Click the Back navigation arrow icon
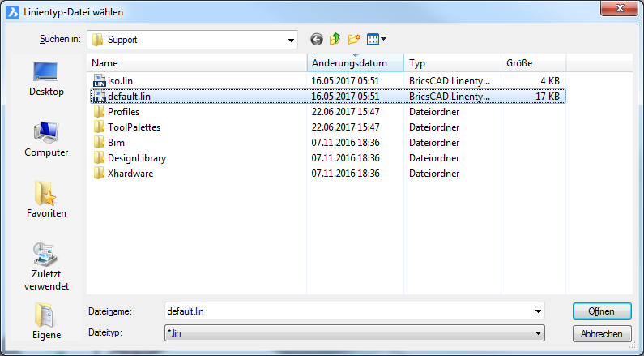Screen dimensions: 644x356 click(x=316, y=39)
